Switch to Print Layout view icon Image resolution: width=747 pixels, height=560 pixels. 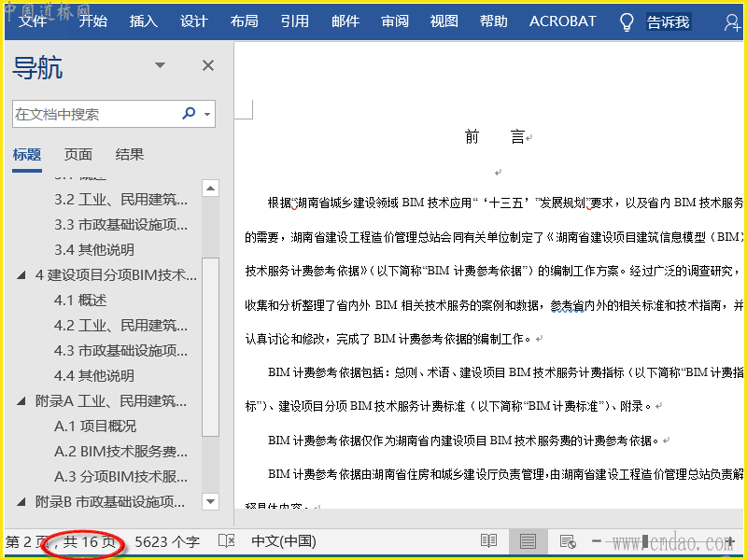coord(528,541)
